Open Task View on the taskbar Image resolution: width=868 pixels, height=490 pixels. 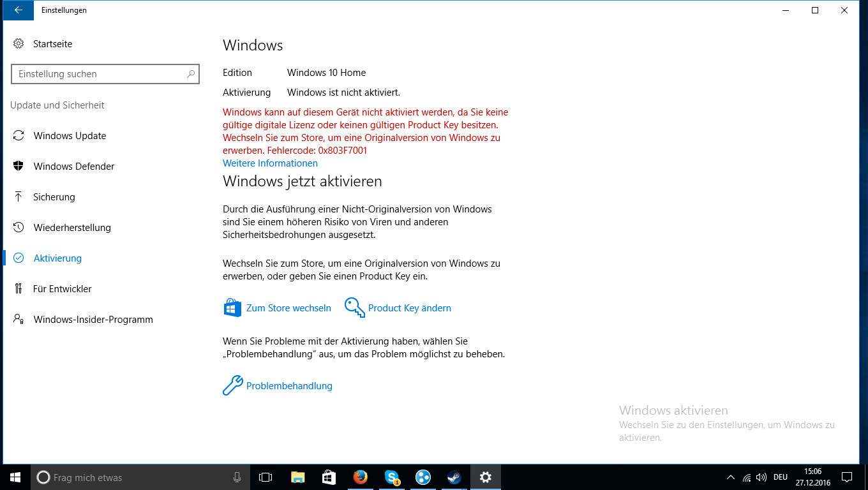[x=266, y=477]
